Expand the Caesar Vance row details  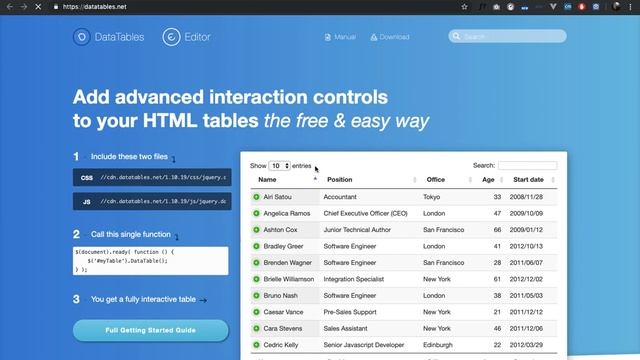(x=256, y=312)
